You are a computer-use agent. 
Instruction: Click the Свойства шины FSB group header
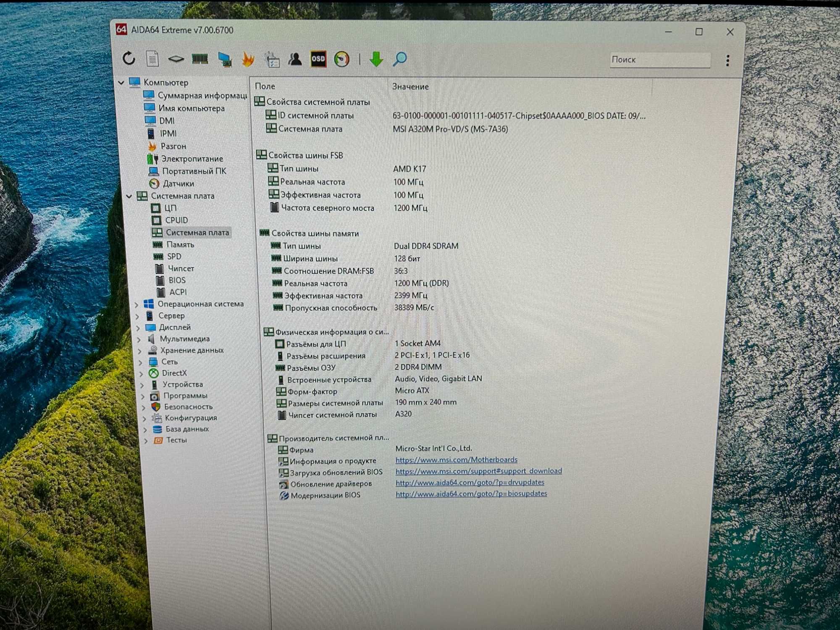(299, 155)
